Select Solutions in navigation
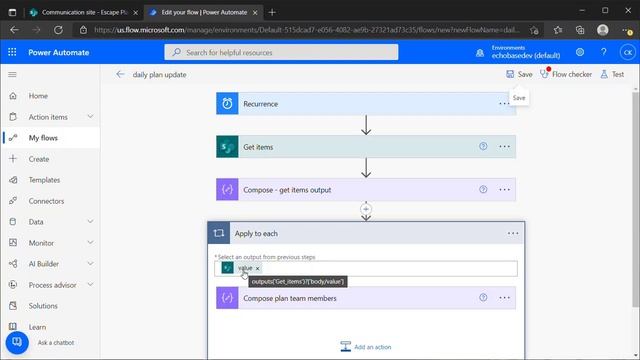Viewport: 640px width, 360px height. coord(43,306)
